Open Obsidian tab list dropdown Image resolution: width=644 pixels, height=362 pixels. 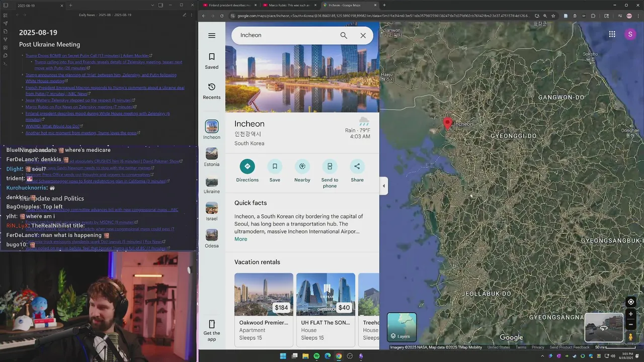coord(152,5)
